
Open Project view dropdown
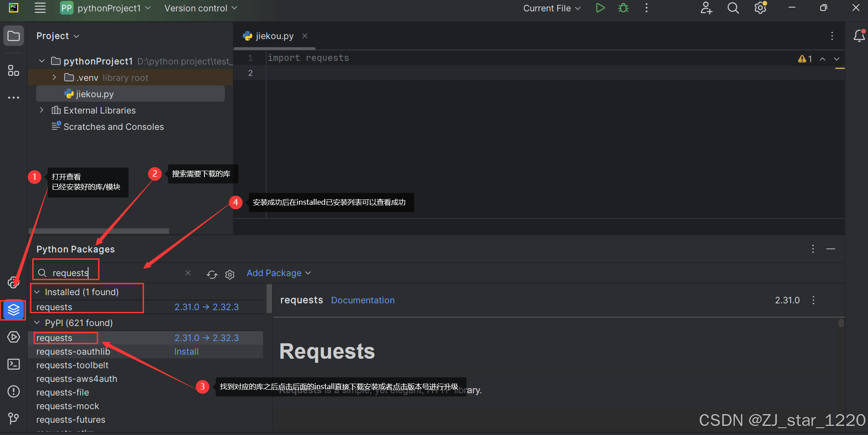pyautogui.click(x=58, y=36)
